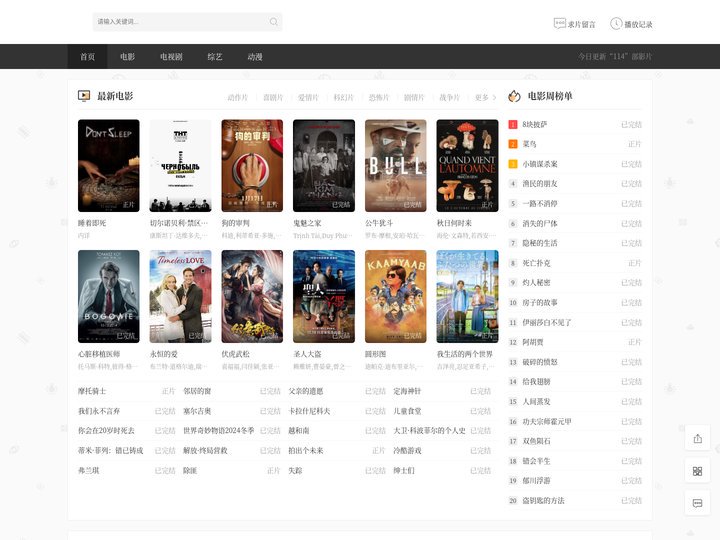Viewport: 720px width, 540px height.
Task: Click title 心脏移植医师
Action: pyautogui.click(x=99, y=354)
